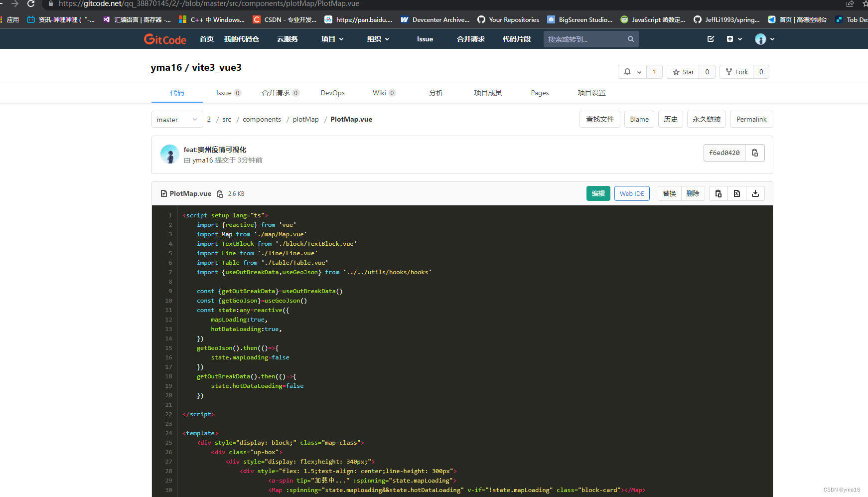Click the 永久链接 button
Viewport: 868px width, 497px height.
(x=707, y=119)
